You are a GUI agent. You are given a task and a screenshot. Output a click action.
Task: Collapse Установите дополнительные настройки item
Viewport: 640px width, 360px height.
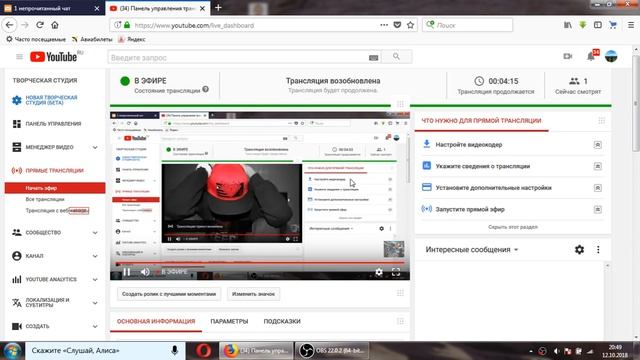[x=598, y=188]
